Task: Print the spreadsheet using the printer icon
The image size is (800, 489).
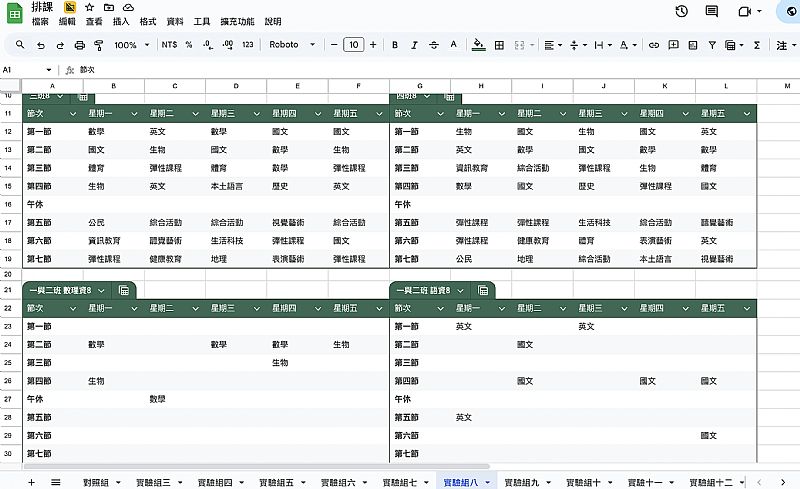Action: click(79, 45)
